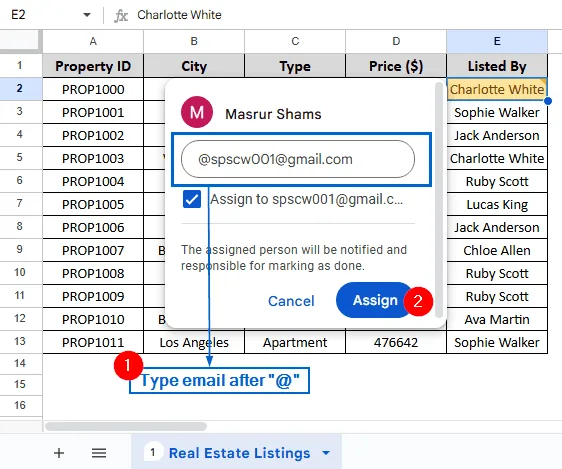Select the Charlotte White cell in row 5
562x469 pixels.
point(497,158)
